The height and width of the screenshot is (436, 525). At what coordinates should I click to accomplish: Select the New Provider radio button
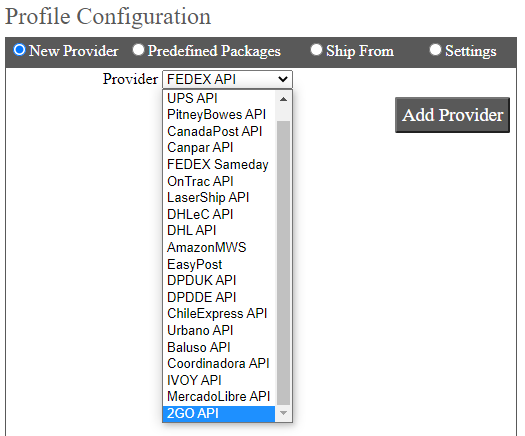click(19, 50)
